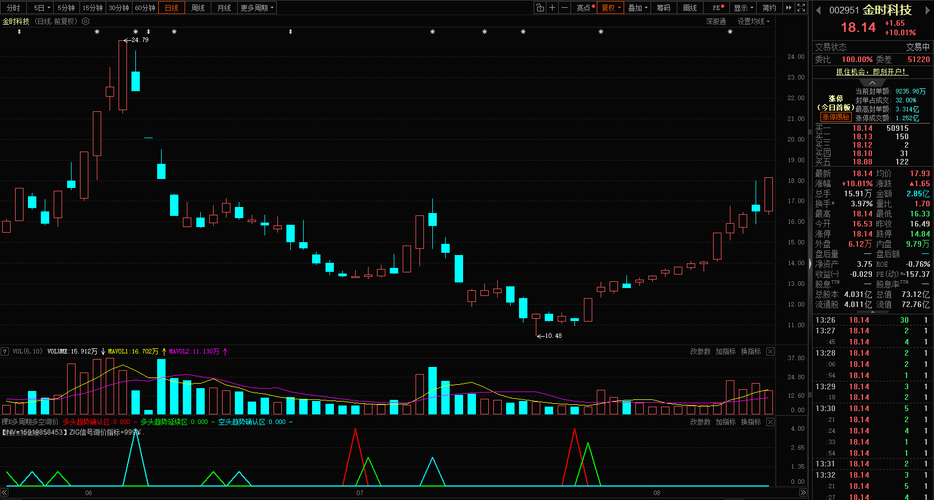Go to next stock with right arrow
The width and height of the screenshot is (934, 500).
(928, 10)
